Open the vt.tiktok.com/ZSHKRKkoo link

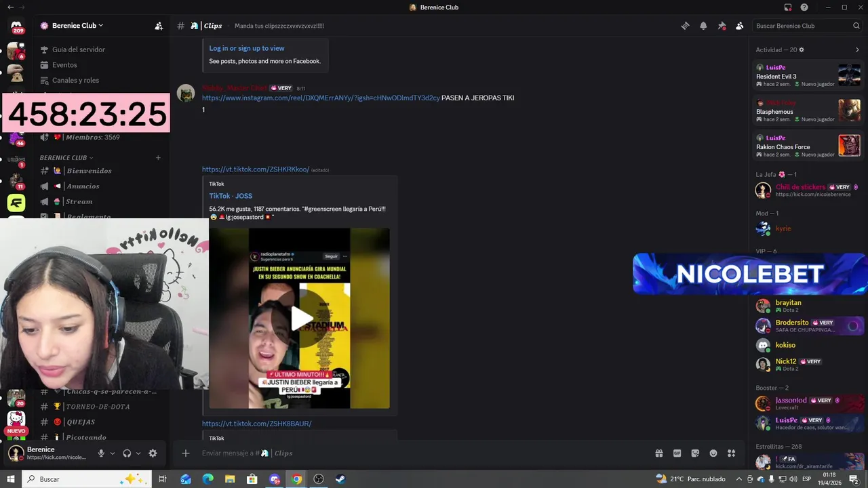(x=256, y=169)
